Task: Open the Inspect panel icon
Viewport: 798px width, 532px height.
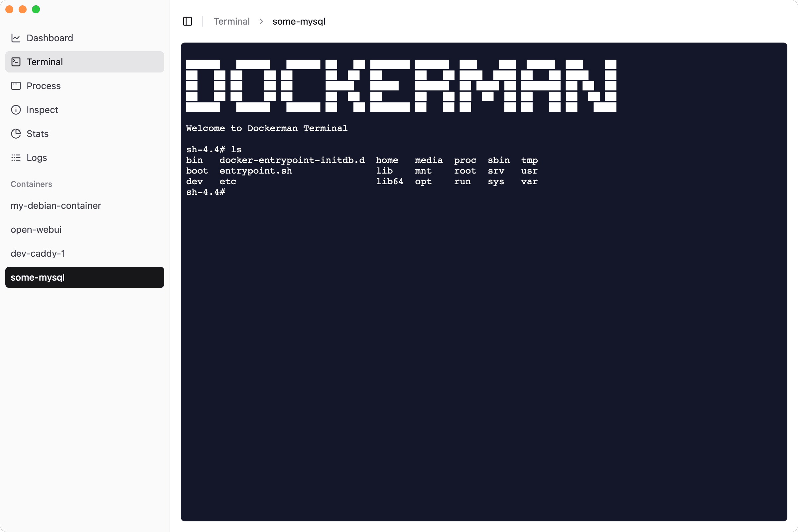Action: [x=16, y=109]
